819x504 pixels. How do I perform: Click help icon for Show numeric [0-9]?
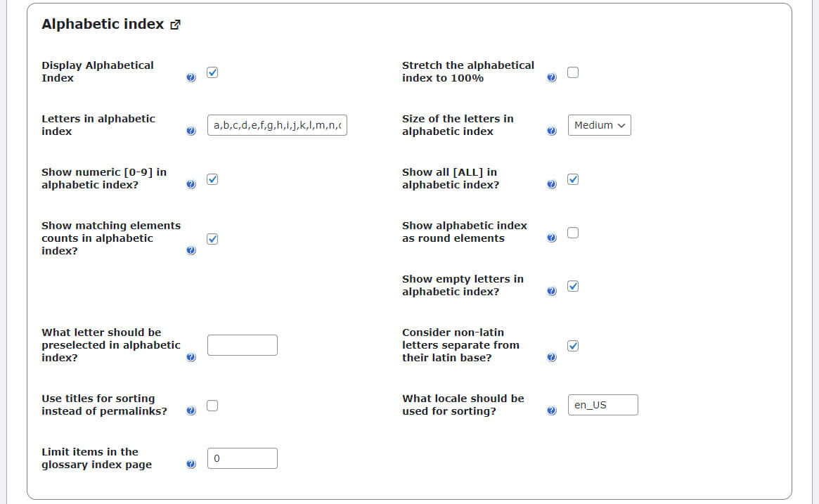(191, 184)
